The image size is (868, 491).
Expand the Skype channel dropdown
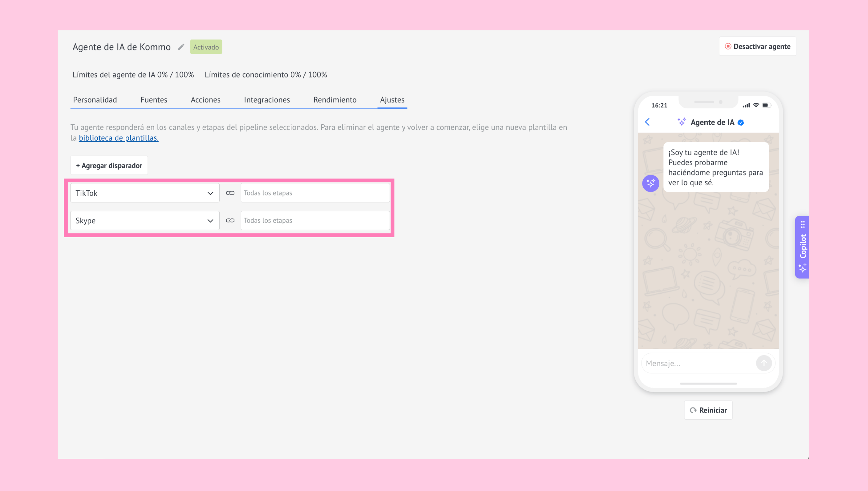[x=145, y=221]
